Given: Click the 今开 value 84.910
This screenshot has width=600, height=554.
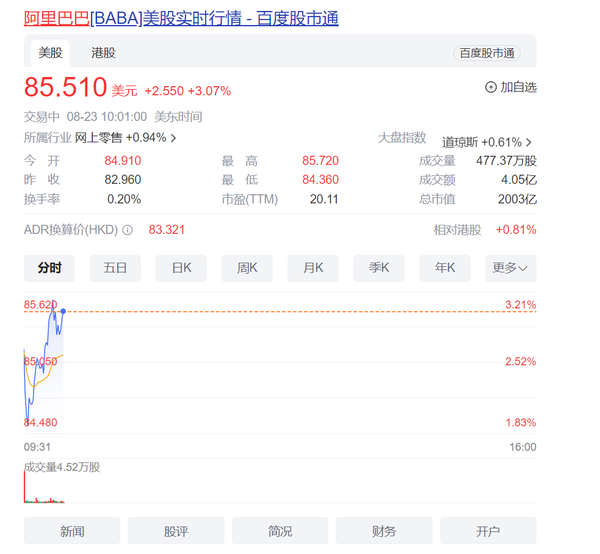Looking at the screenshot, I should [x=123, y=161].
